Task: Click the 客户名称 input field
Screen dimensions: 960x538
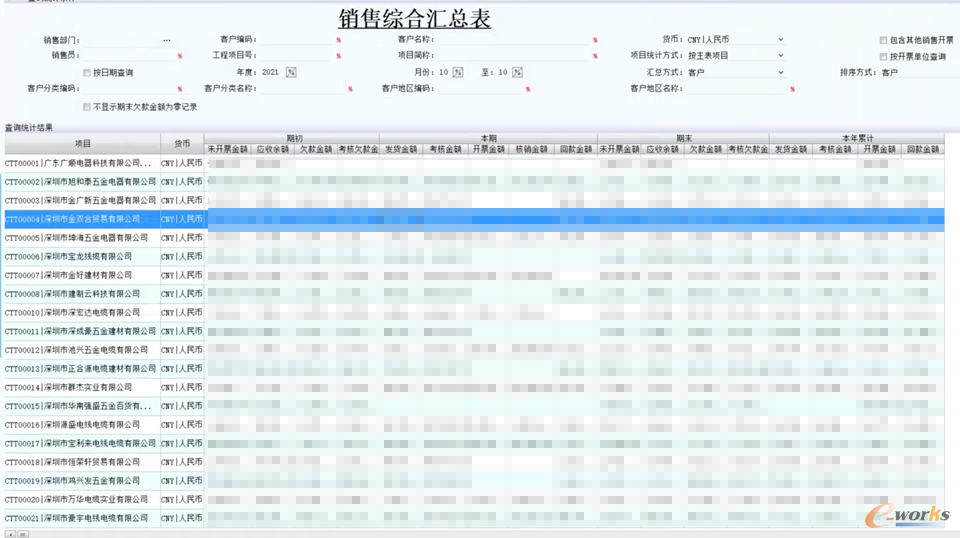Action: pos(514,40)
